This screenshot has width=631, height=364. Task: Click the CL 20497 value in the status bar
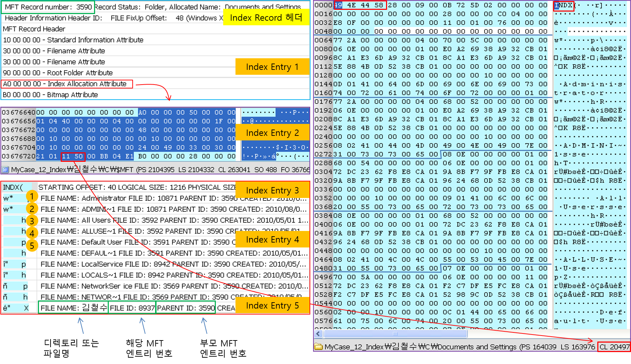click(x=615, y=347)
